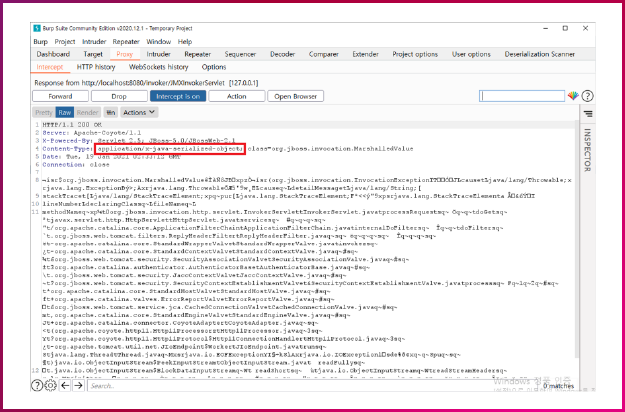The height and width of the screenshot is (412, 625).
Task: Switch to the Sequencer tab
Action: click(x=240, y=54)
